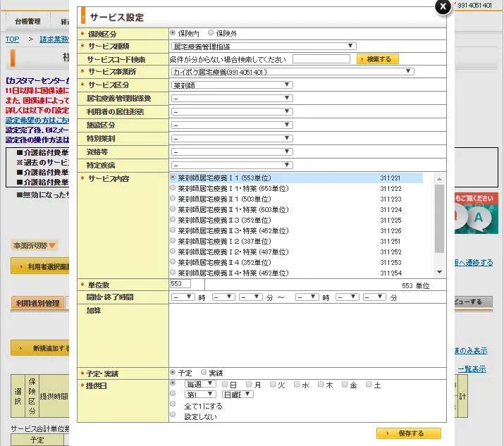Click the scroll-down arrow of the サービス内容 list
This screenshot has height=446, width=504.
[440, 272]
